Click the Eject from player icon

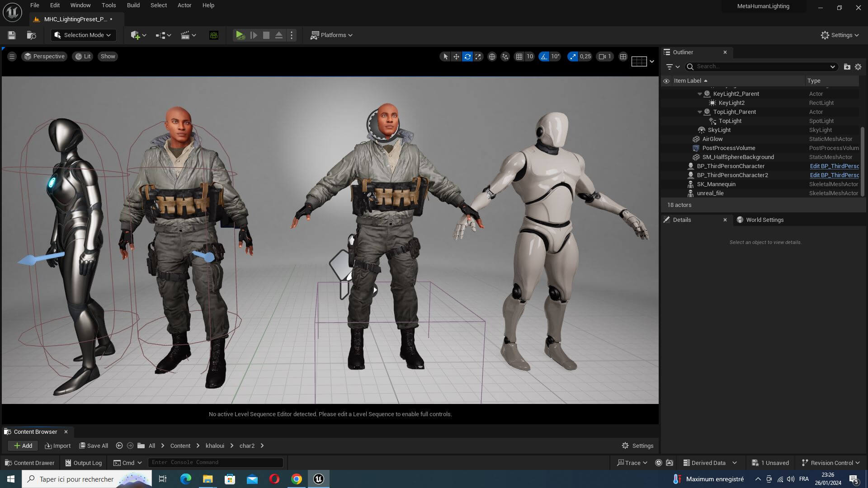tap(279, 35)
